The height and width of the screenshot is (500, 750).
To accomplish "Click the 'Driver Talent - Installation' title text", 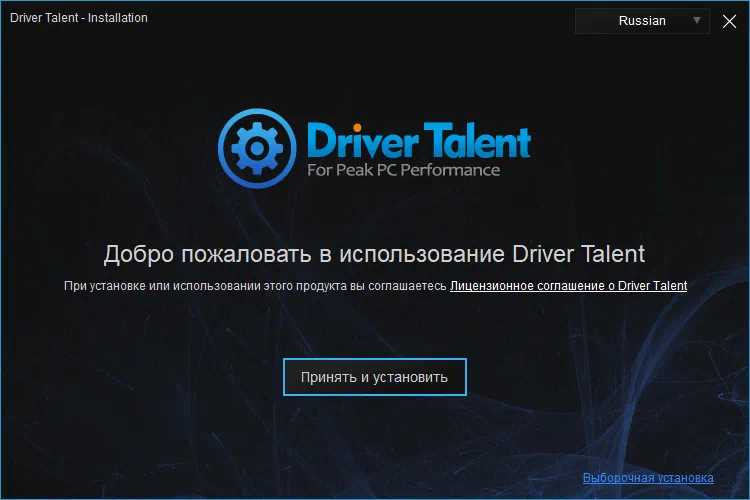I will click(x=79, y=18).
